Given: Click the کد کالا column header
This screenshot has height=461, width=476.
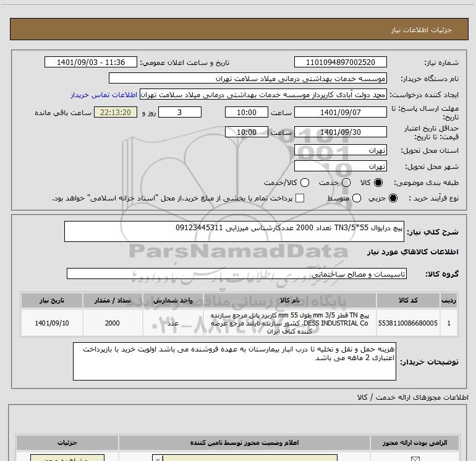Looking at the screenshot, I should click(x=408, y=301).
